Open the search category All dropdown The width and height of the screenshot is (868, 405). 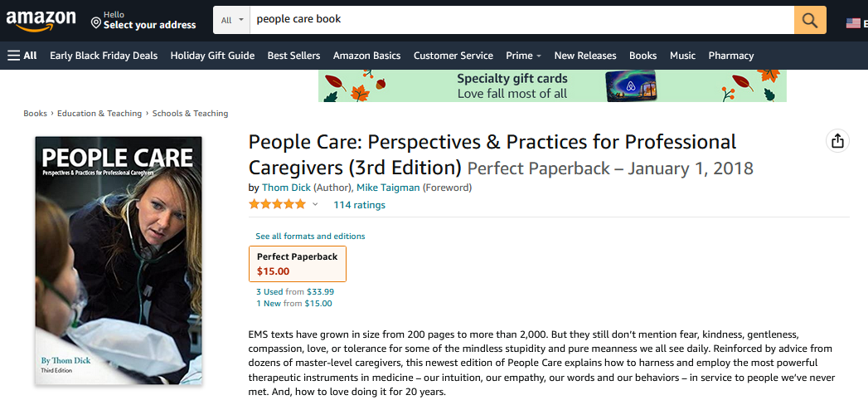(232, 20)
